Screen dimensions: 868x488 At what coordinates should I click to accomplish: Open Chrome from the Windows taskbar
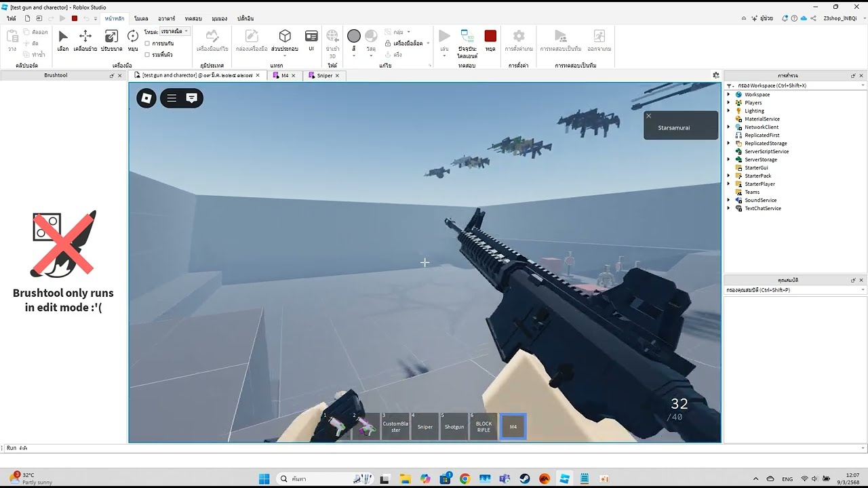coord(465,479)
